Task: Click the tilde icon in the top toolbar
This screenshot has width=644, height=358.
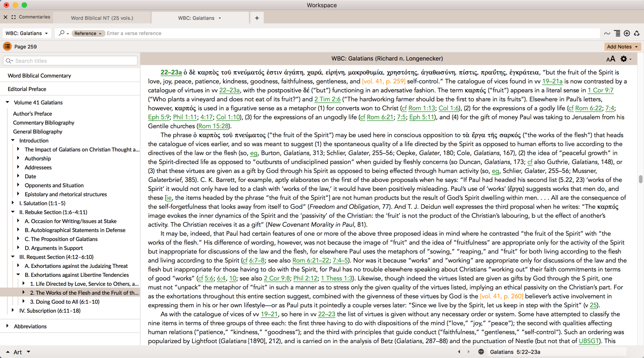Action: coord(607,34)
